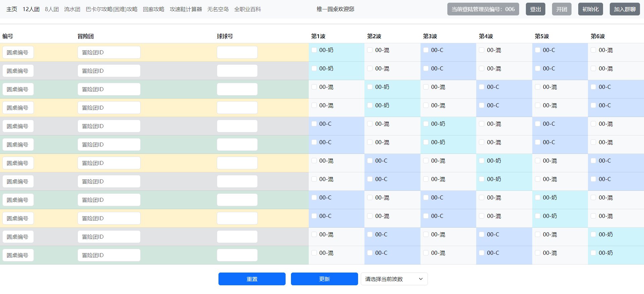Click the 维一圆桌欢迎您 welcome text
Viewport: 644px width, 294px height.
336,9
